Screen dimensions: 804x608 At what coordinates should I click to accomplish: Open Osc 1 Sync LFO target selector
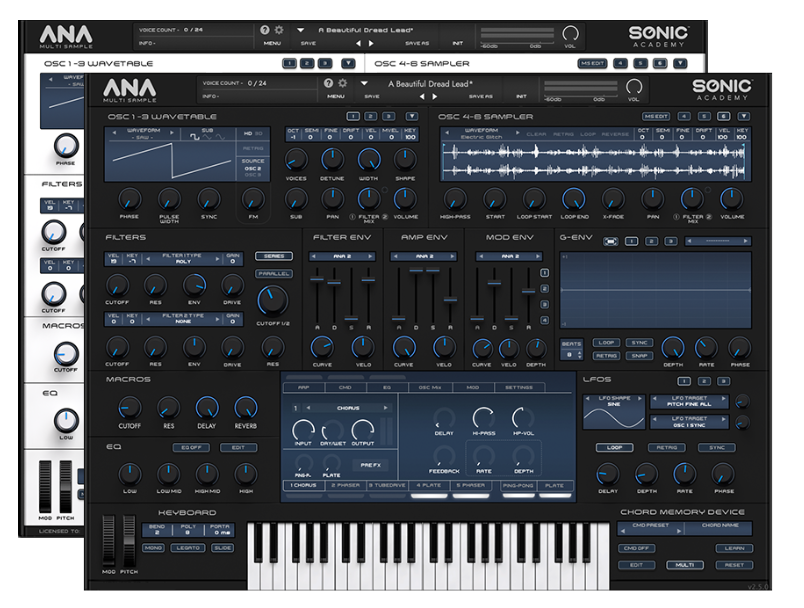689,422
